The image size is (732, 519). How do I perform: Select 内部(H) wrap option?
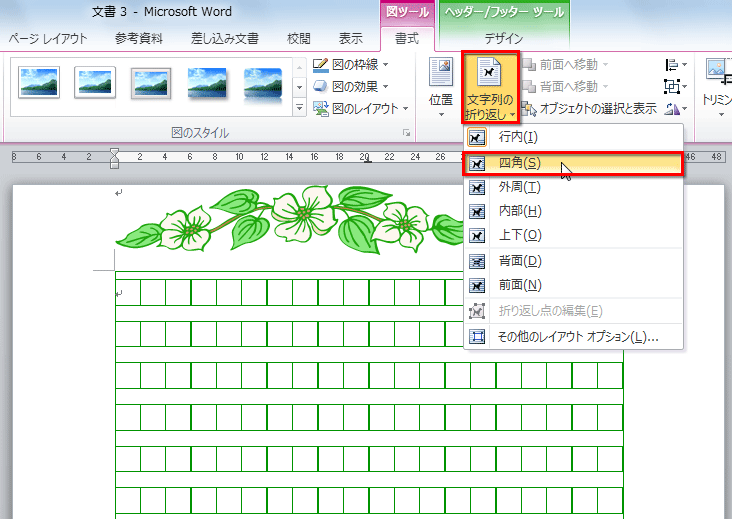[x=573, y=211]
